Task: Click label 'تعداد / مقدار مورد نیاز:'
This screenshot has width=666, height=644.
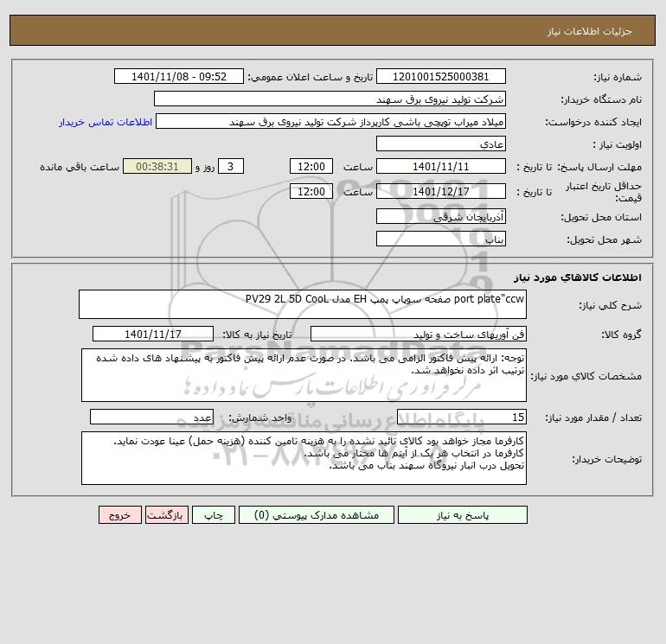Action: [x=593, y=418]
